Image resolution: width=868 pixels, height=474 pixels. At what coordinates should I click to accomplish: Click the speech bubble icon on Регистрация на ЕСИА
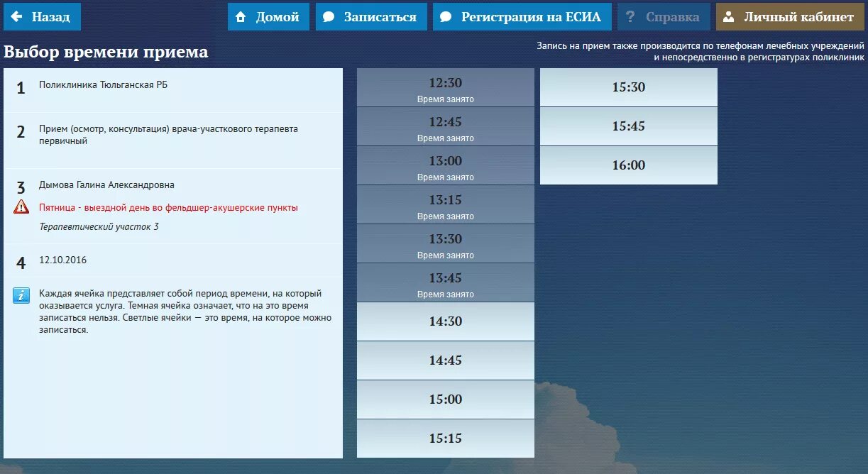coord(446,17)
